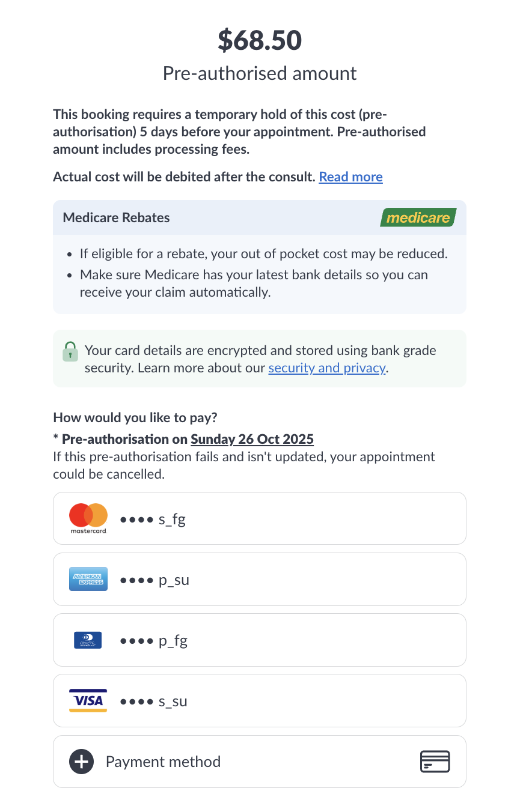Click the Medicare logo badge

coord(419,217)
